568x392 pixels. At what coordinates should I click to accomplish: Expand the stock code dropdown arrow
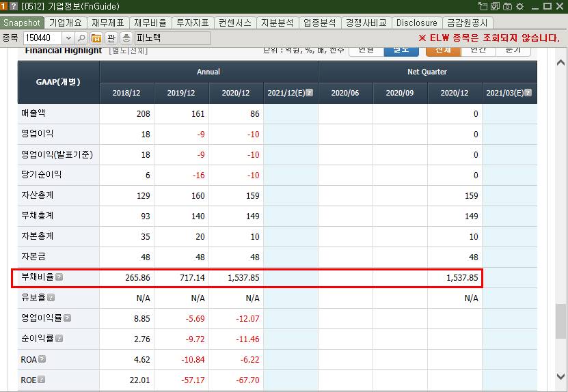click(x=68, y=38)
